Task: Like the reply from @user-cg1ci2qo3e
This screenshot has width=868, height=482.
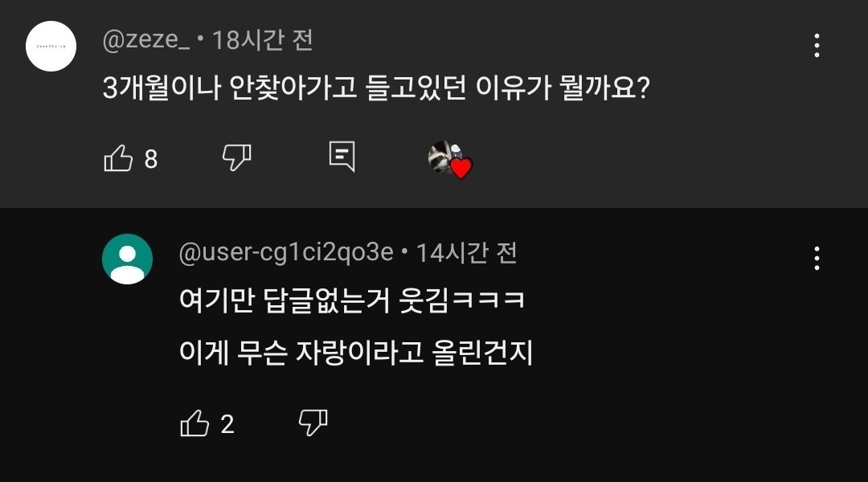Action: click(x=194, y=423)
